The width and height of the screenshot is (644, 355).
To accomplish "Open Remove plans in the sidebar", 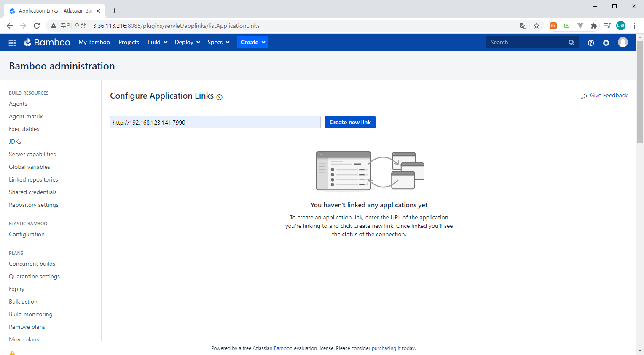I will [x=27, y=327].
